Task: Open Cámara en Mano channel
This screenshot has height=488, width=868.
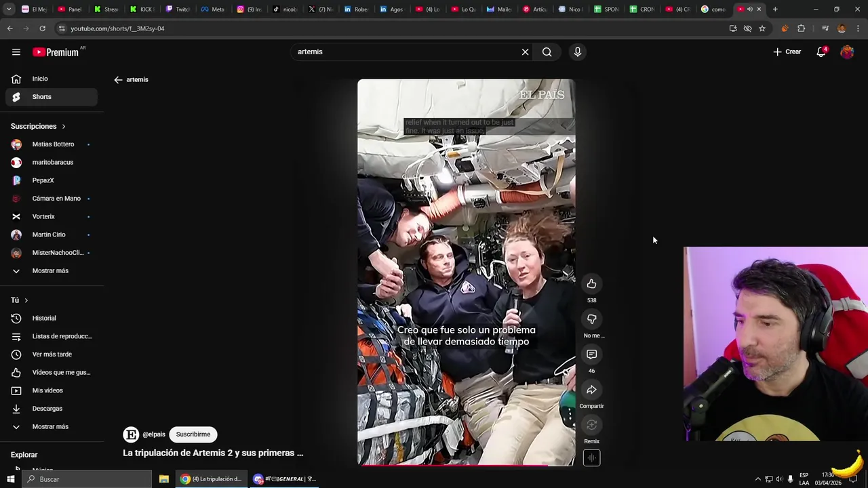Action: [x=52, y=198]
